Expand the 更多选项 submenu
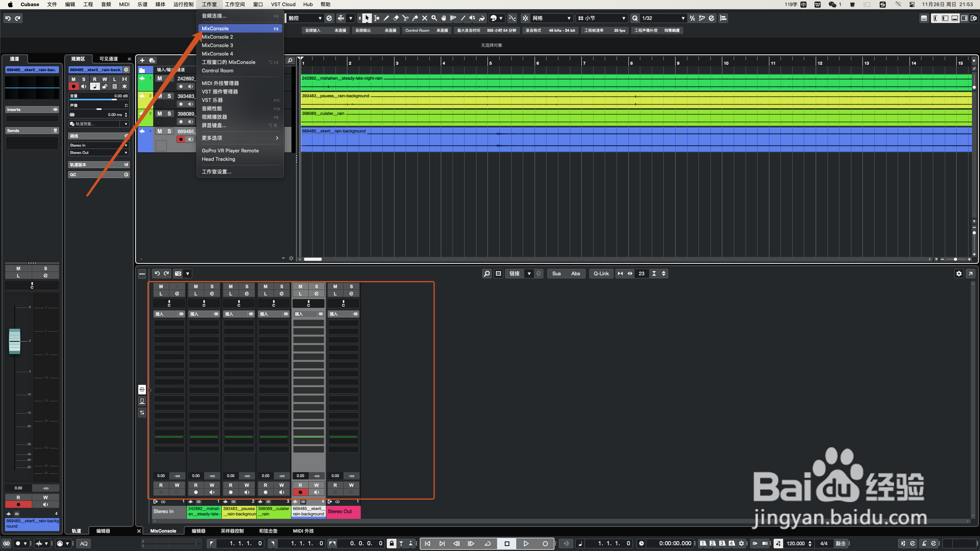Screen dimensions: 980x551 [x=240, y=138]
